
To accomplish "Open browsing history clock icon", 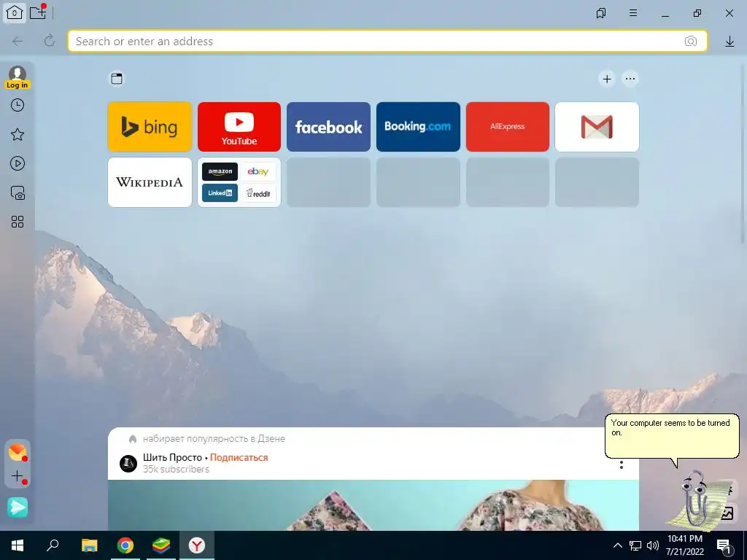I will 18,105.
